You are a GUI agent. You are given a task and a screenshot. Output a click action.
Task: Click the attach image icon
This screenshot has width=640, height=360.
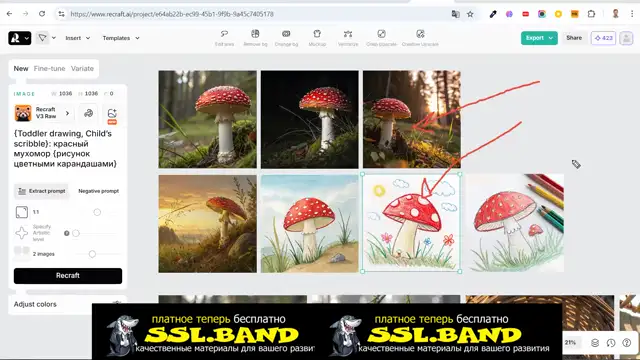(112, 113)
